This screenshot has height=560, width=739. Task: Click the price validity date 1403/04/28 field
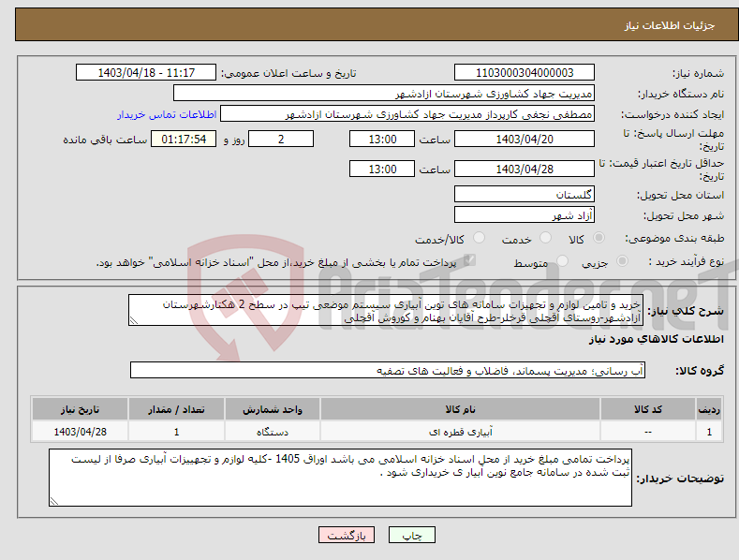click(x=525, y=169)
